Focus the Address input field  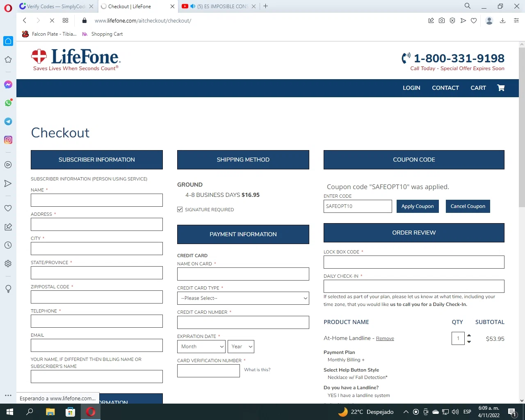pos(97,224)
